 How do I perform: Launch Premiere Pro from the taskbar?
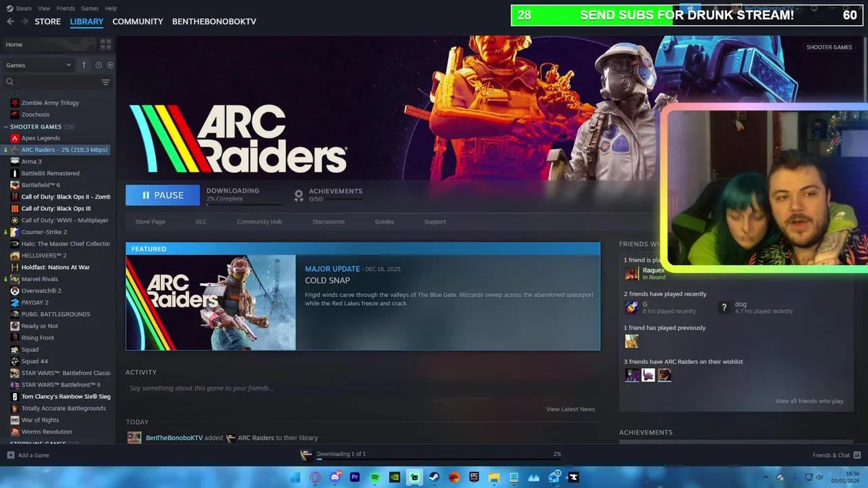pyautogui.click(x=355, y=477)
